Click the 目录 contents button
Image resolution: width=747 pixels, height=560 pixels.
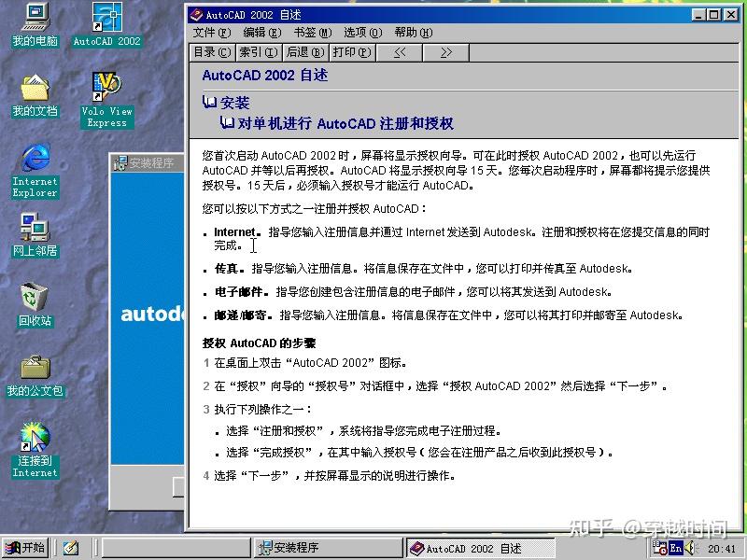[x=214, y=52]
